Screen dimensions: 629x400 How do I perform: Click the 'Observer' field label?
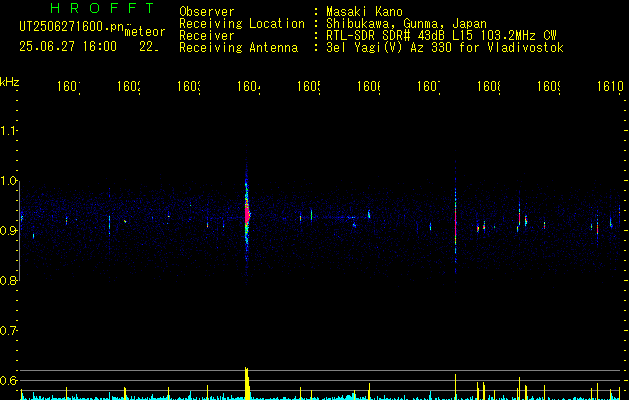[x=207, y=12]
